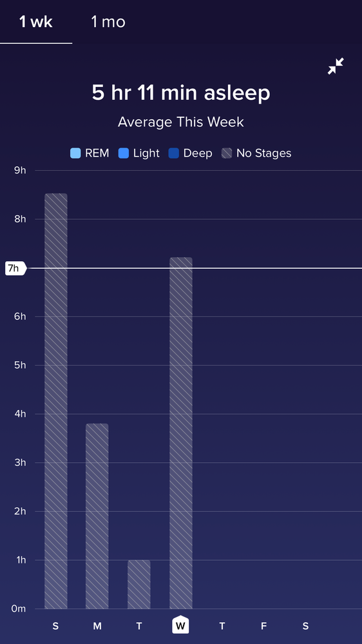
Task: Tap the 5 hr 11 min asleep heading
Action: [x=181, y=93]
